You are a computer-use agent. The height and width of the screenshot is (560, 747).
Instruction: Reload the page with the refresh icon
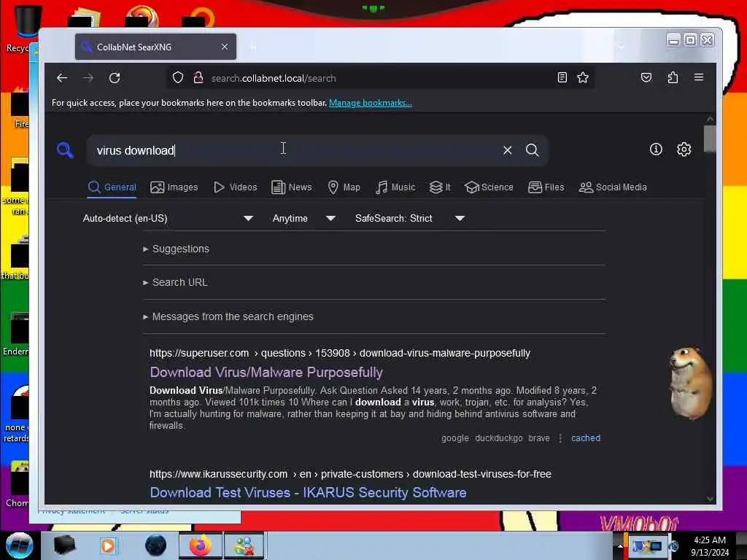click(x=115, y=77)
